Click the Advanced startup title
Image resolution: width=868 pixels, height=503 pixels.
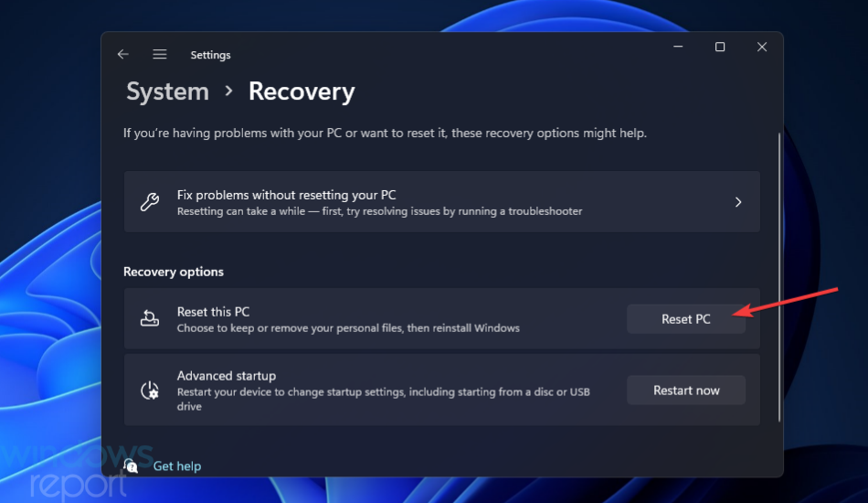click(x=227, y=376)
